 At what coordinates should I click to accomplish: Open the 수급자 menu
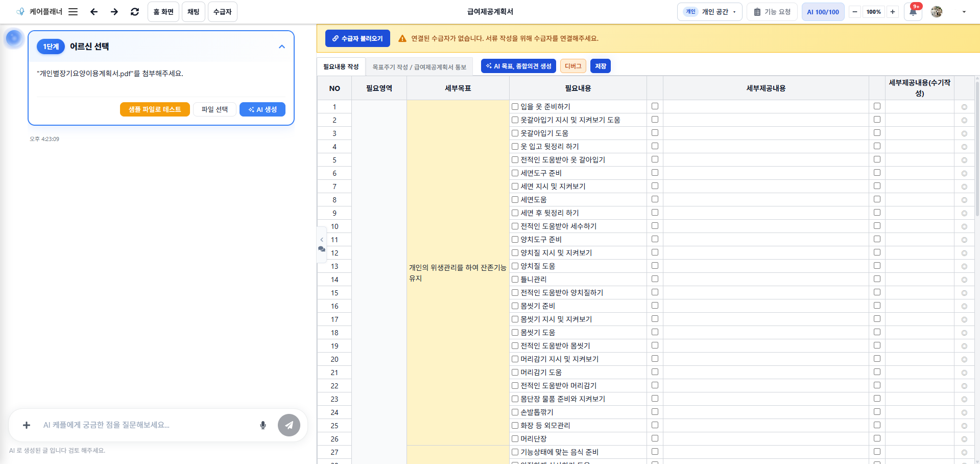(x=223, y=12)
